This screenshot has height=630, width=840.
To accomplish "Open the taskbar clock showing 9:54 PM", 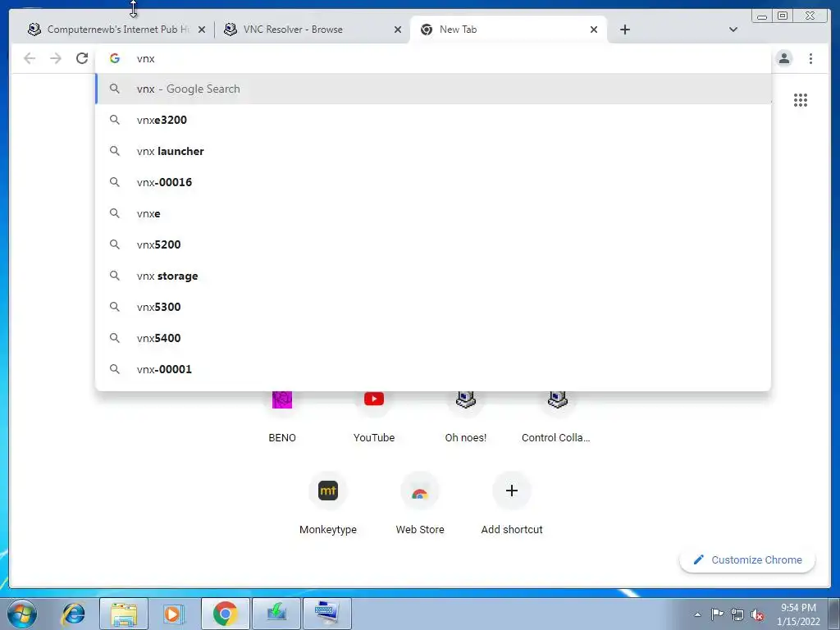I will [798, 614].
